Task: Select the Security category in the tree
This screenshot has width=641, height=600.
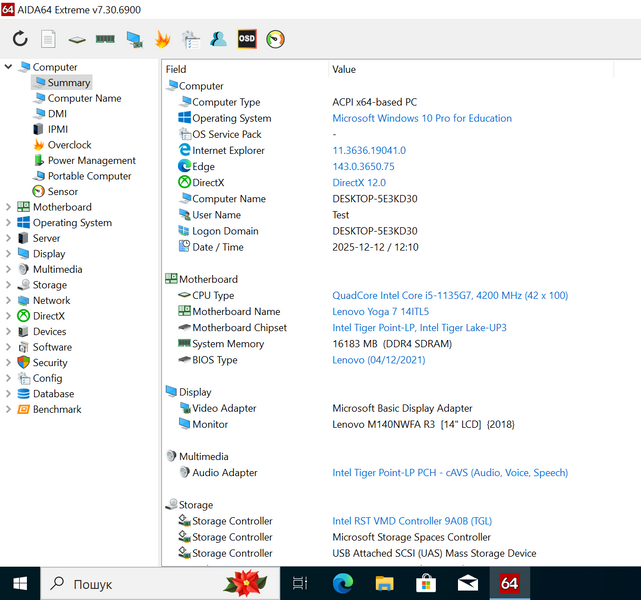Action: (50, 363)
